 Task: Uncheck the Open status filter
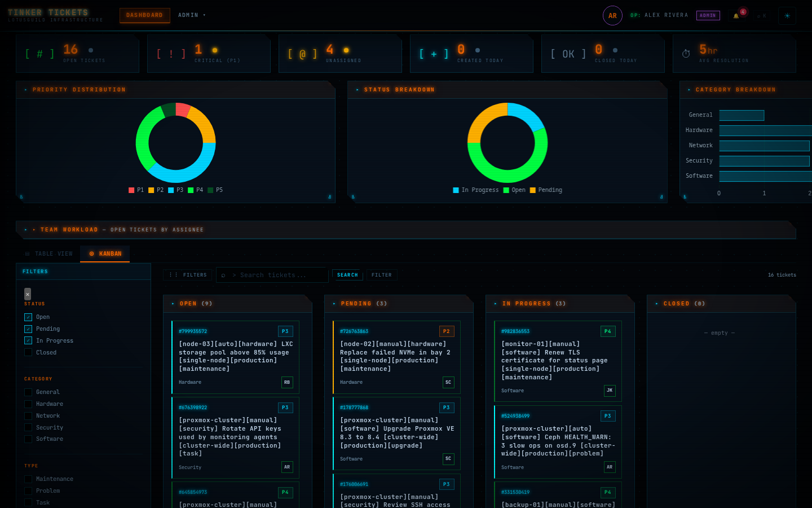tap(28, 317)
